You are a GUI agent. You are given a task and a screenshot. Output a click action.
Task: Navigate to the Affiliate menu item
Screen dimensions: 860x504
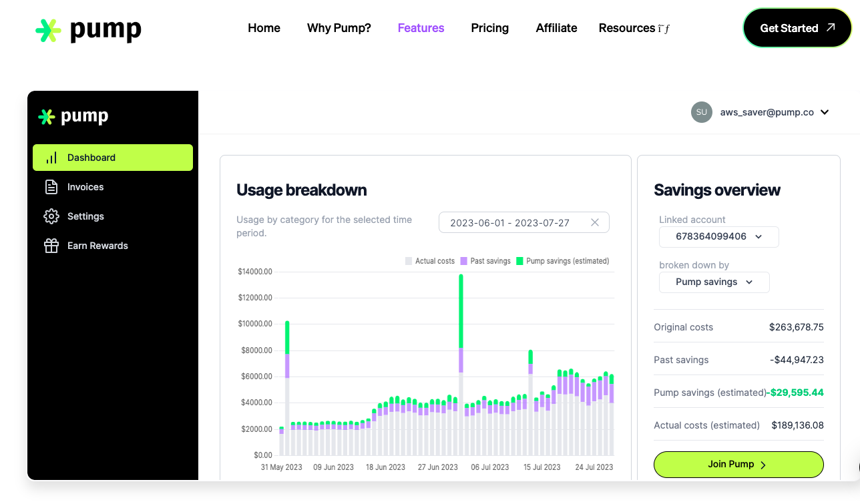(x=556, y=28)
